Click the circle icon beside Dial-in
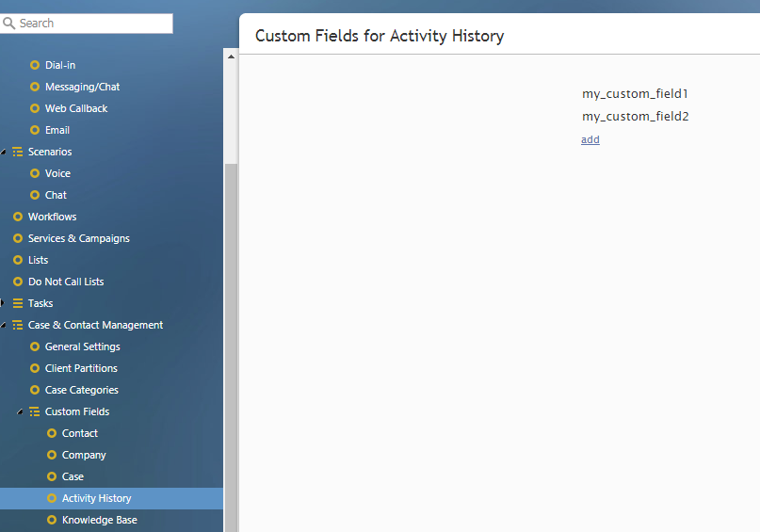Viewport: 760px width, 532px height. (x=35, y=65)
